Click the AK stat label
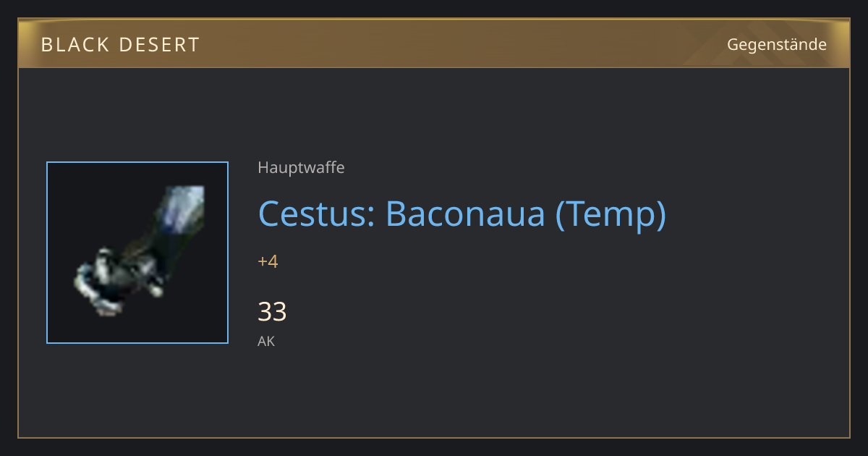The height and width of the screenshot is (456, 868). coord(266,341)
